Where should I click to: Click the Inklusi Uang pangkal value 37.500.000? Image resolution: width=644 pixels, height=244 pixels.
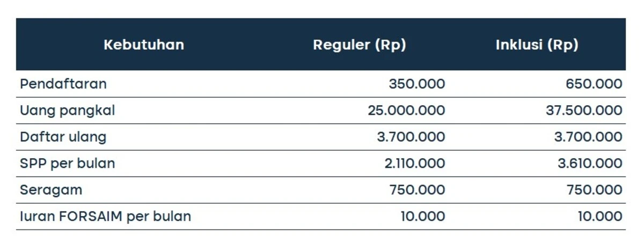(584, 110)
